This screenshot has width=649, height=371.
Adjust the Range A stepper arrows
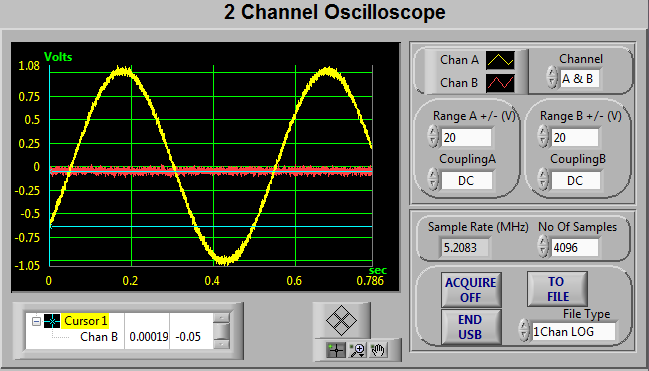433,136
